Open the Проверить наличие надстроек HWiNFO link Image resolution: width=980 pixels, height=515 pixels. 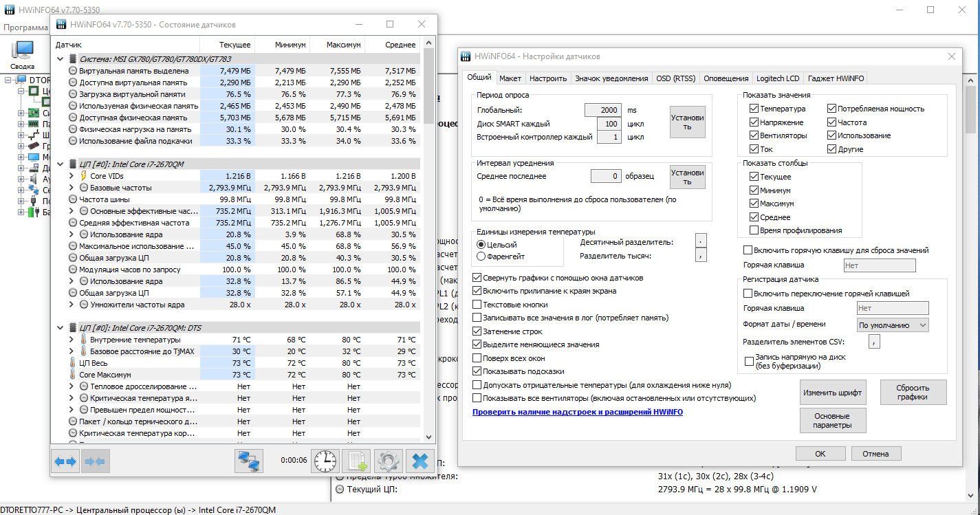pos(577,412)
